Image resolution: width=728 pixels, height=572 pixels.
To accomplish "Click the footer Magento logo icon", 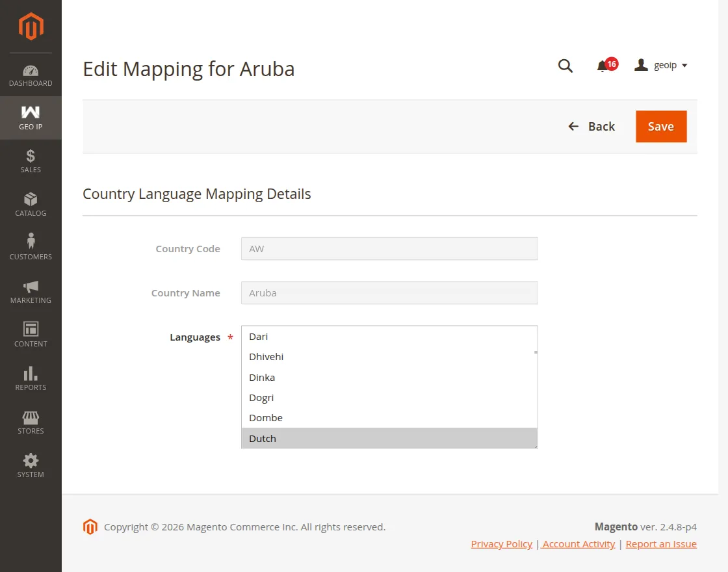I will click(90, 527).
